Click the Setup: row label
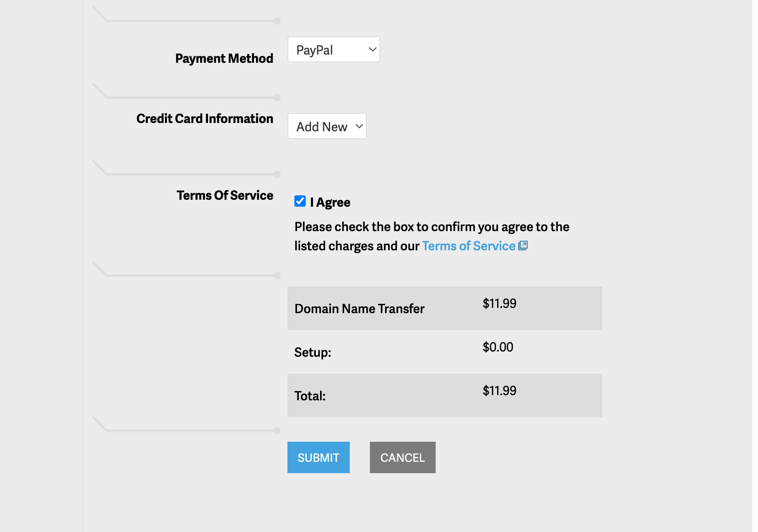Screen dimensions: 758x532 [313, 352]
